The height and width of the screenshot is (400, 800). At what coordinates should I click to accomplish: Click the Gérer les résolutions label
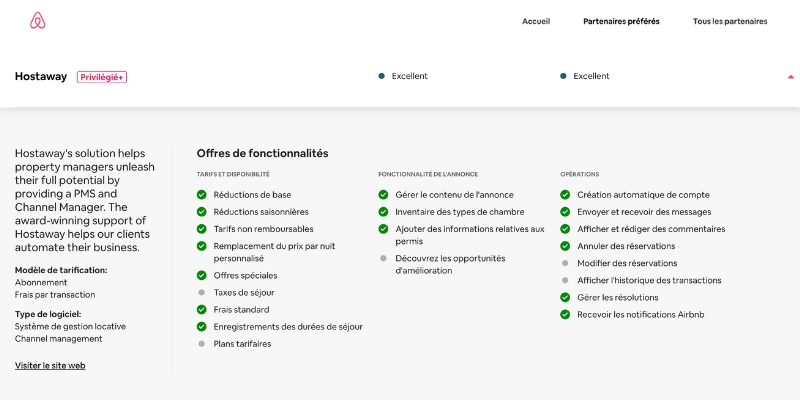(x=618, y=297)
